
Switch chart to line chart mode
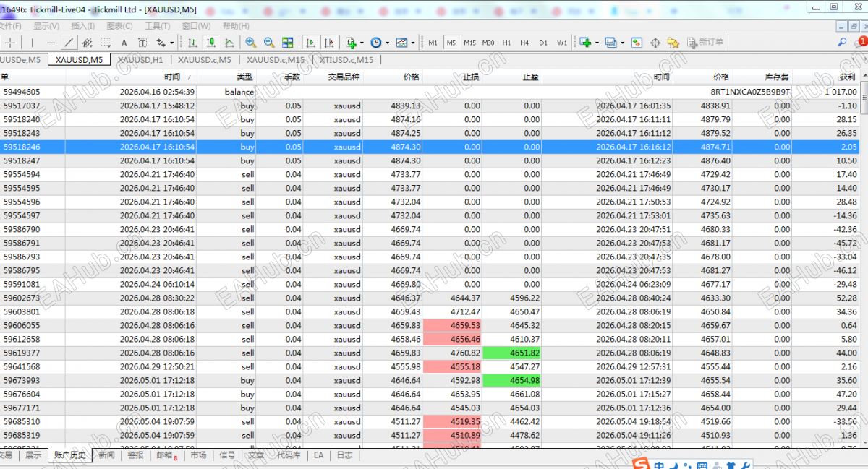tap(229, 43)
